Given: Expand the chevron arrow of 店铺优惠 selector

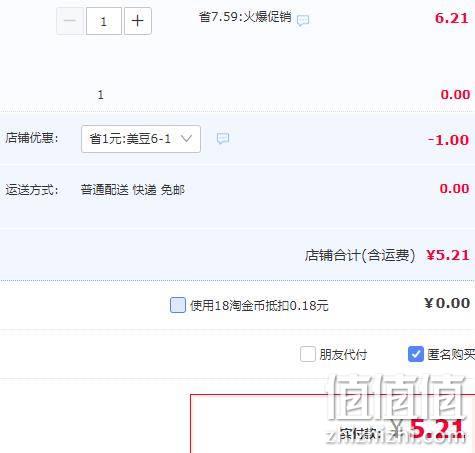Looking at the screenshot, I should (x=187, y=138).
